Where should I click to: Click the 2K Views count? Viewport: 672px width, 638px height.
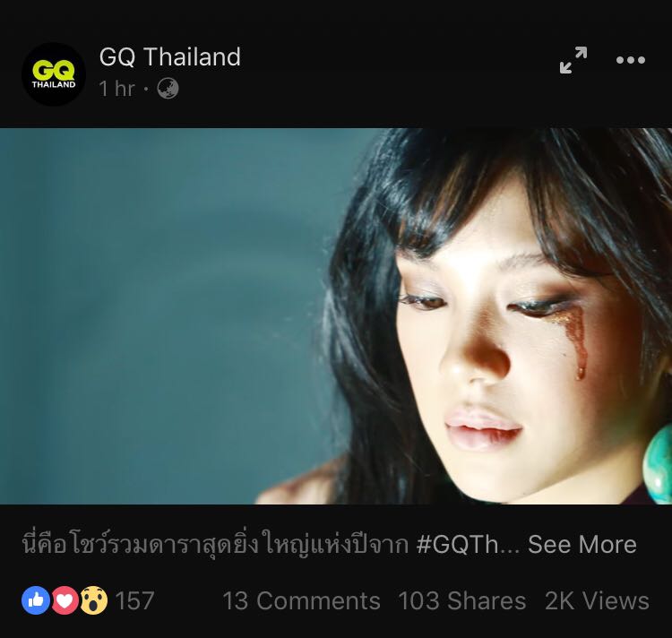tap(597, 600)
